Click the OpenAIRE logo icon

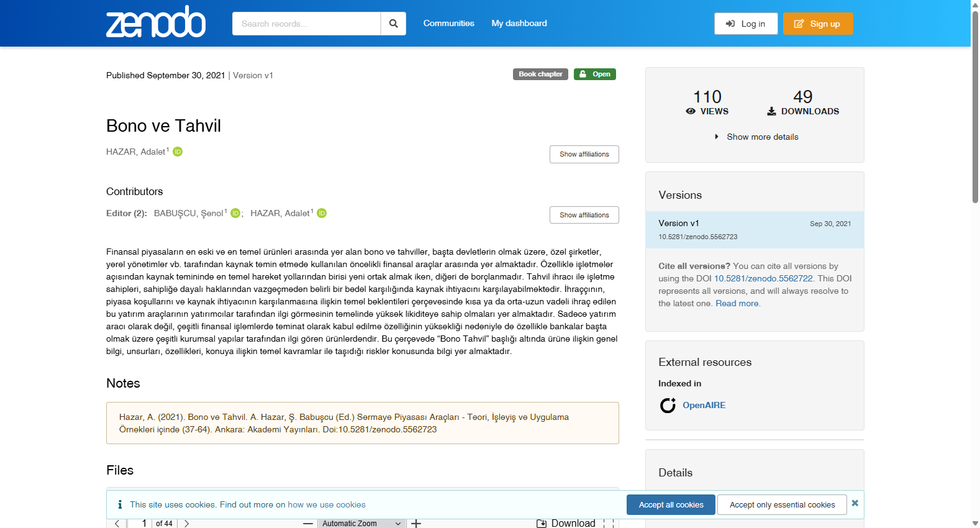[x=668, y=406]
